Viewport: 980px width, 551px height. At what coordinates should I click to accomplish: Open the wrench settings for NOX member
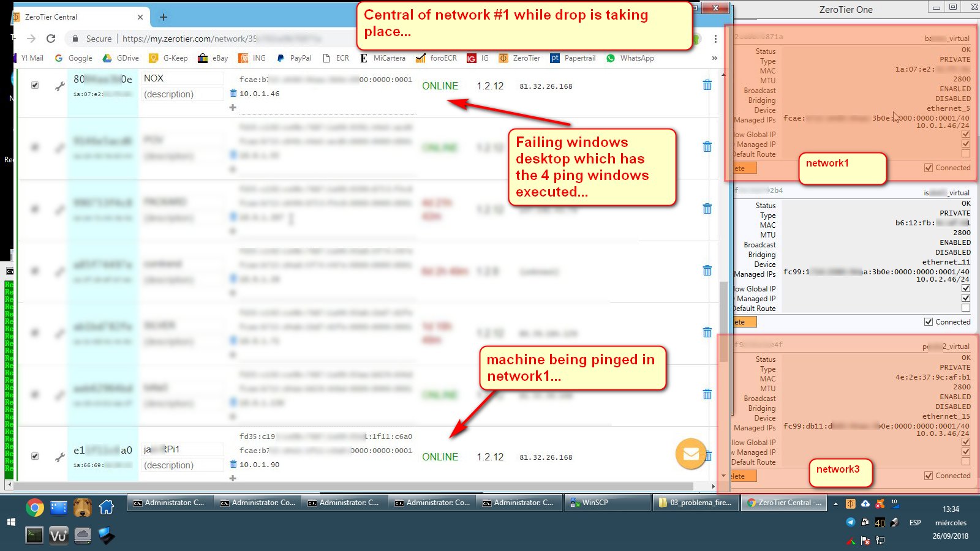(59, 86)
